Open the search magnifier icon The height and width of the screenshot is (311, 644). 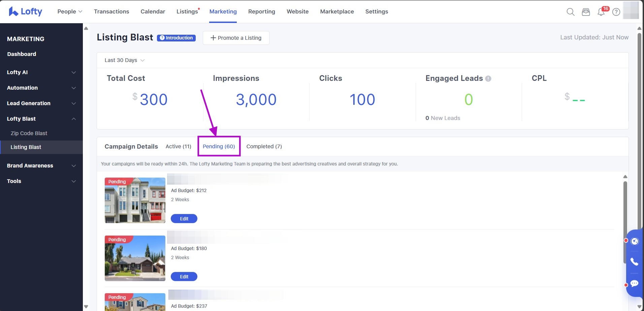point(570,12)
